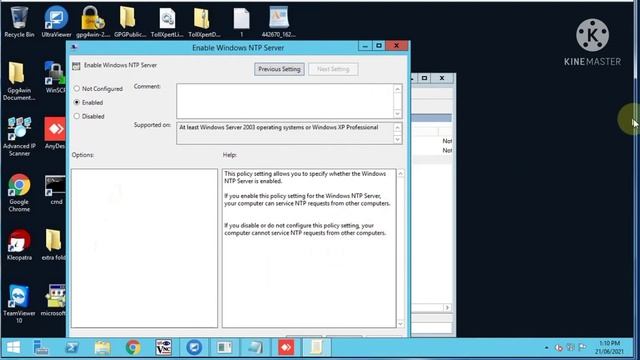640x360 pixels.
Task: Select the extra folder desktop icon
Action: tap(54, 245)
